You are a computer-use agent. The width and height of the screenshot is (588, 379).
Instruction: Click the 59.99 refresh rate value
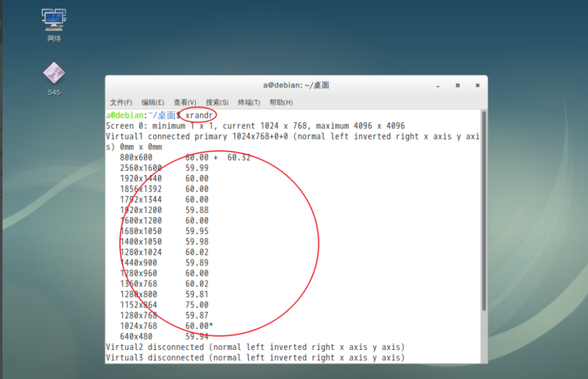pos(197,168)
